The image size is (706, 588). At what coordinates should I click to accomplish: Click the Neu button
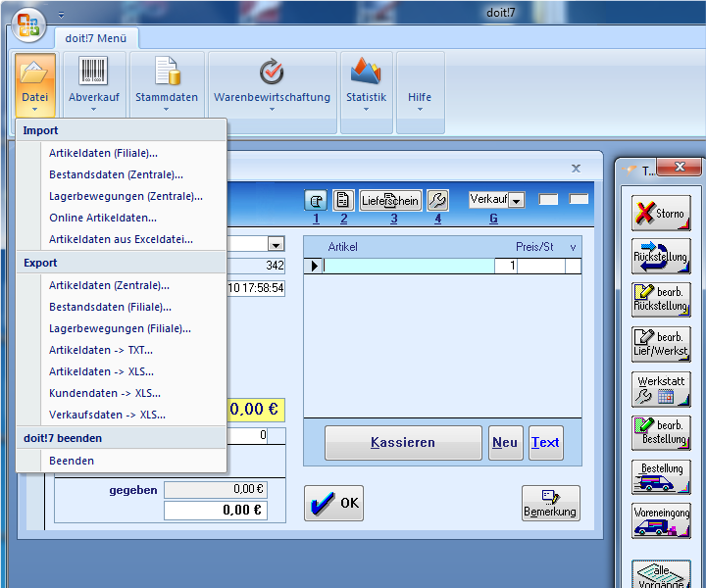tap(505, 443)
